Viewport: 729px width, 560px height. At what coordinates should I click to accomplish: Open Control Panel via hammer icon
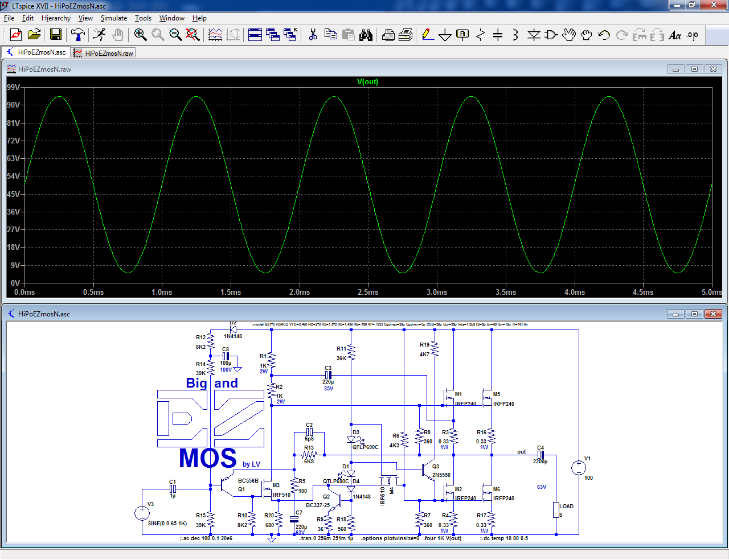point(78,35)
